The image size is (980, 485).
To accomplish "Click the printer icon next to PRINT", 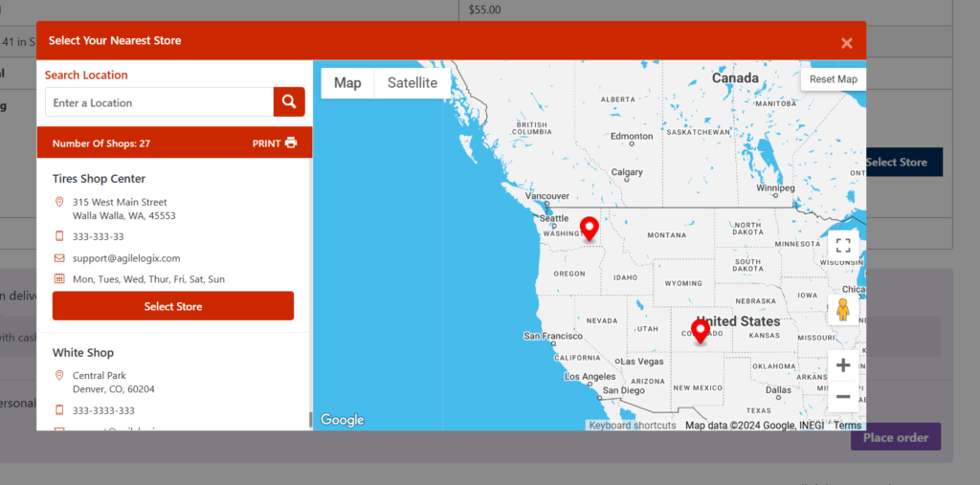I will point(291,143).
